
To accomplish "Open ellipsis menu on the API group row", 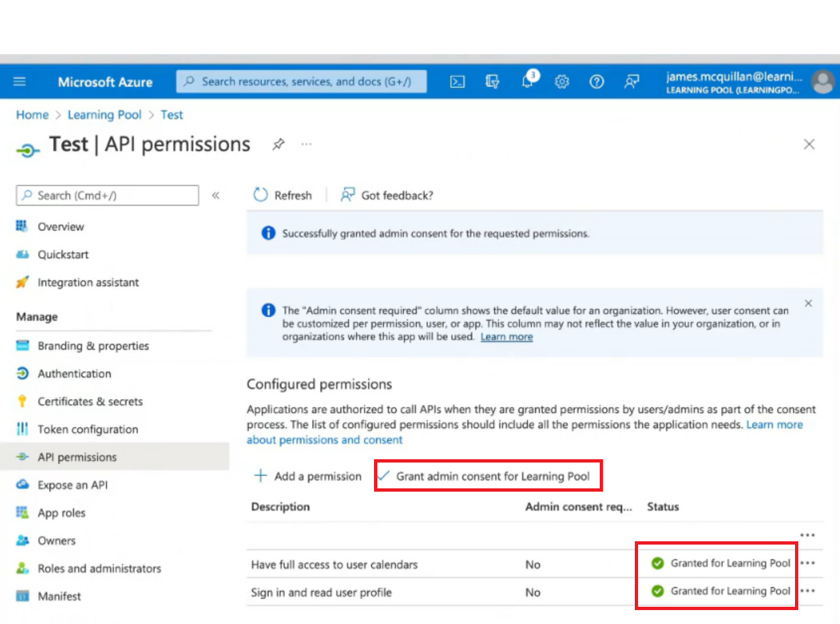I will [x=808, y=535].
